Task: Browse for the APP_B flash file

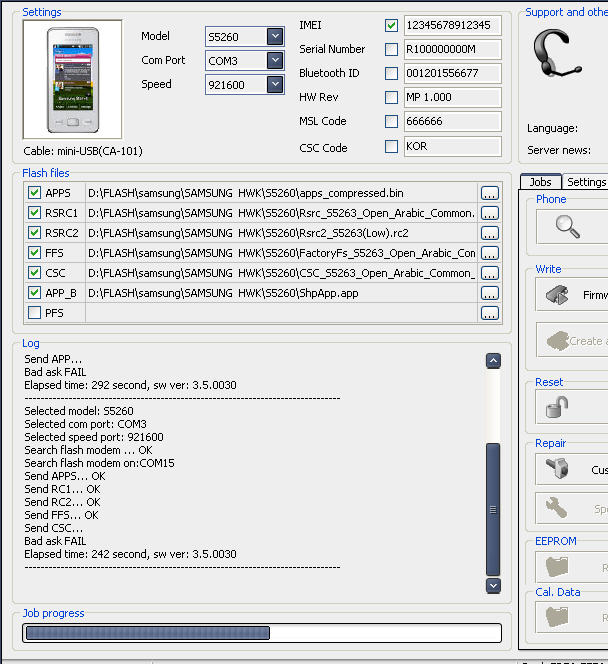Action: pyautogui.click(x=489, y=293)
